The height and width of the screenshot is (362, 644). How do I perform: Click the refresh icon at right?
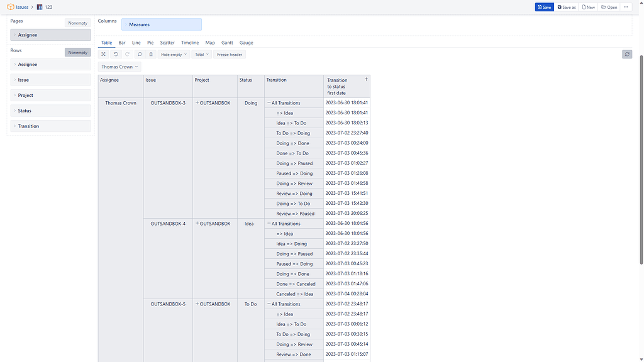pyautogui.click(x=627, y=55)
